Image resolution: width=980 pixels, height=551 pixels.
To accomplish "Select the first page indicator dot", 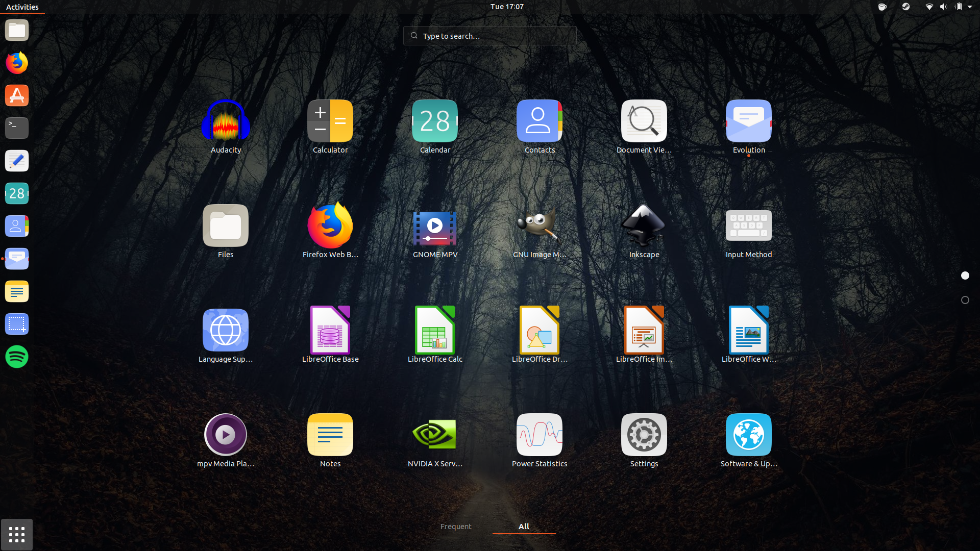I will click(965, 275).
